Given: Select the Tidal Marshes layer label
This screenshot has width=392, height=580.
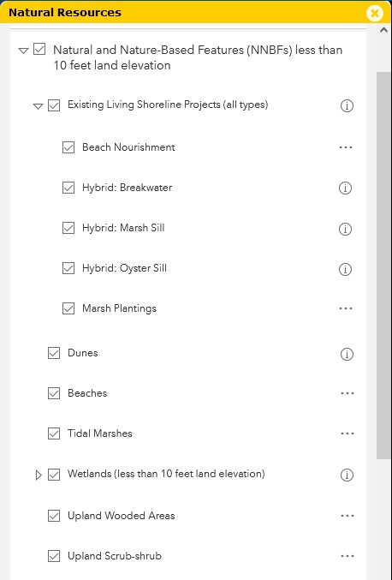Looking at the screenshot, I should coord(100,434).
